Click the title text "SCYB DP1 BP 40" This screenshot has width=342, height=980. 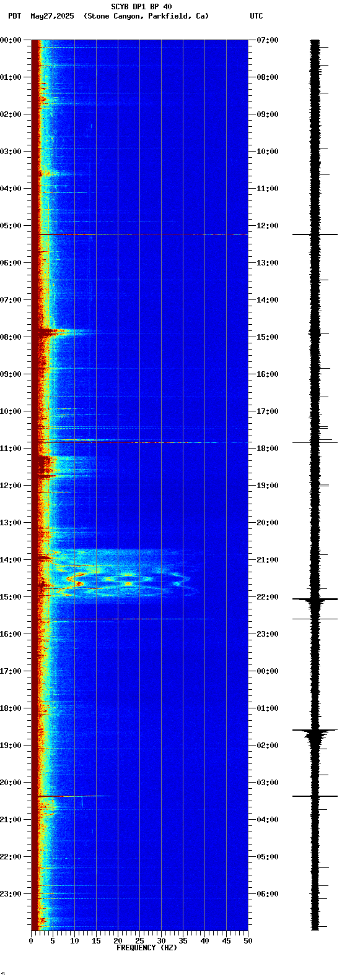pos(141,7)
